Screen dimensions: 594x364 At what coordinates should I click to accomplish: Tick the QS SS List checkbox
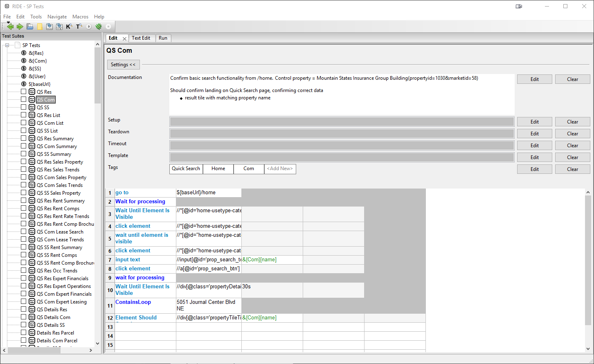[x=23, y=130]
